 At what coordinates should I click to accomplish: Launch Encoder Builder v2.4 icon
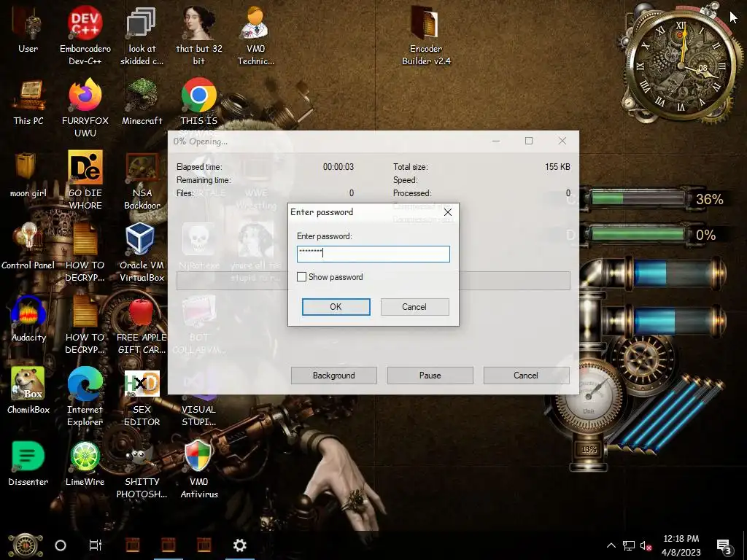tap(426, 34)
